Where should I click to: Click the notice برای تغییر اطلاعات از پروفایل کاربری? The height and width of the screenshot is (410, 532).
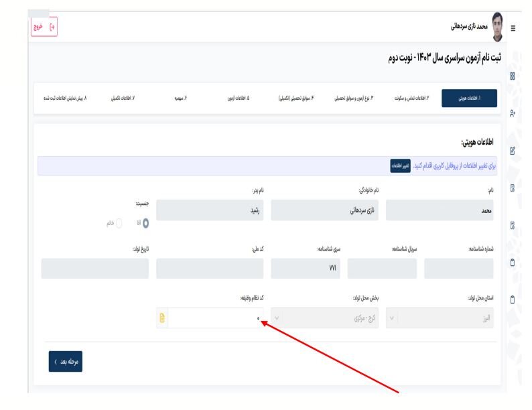point(454,165)
